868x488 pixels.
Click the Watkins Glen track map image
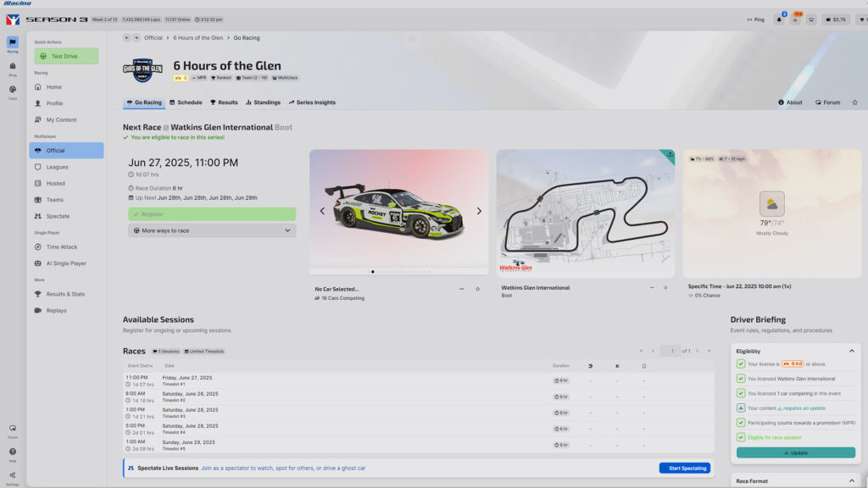[585, 213]
